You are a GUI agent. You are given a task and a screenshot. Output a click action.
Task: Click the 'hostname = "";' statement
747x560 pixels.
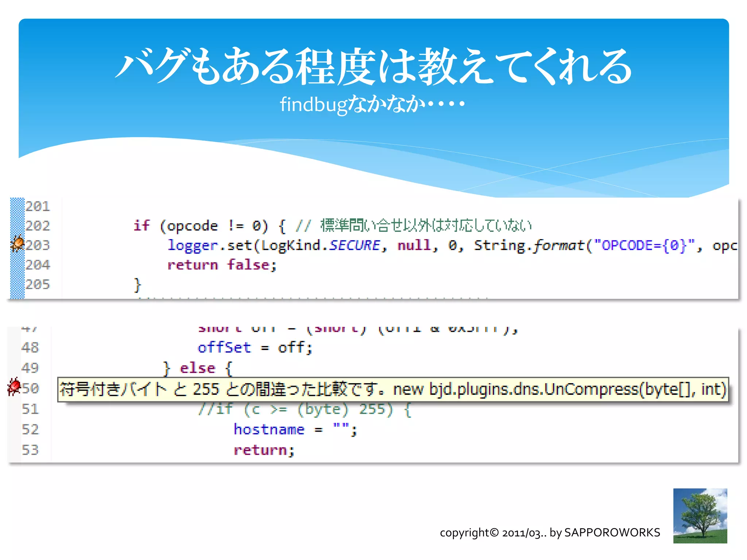[x=295, y=429]
